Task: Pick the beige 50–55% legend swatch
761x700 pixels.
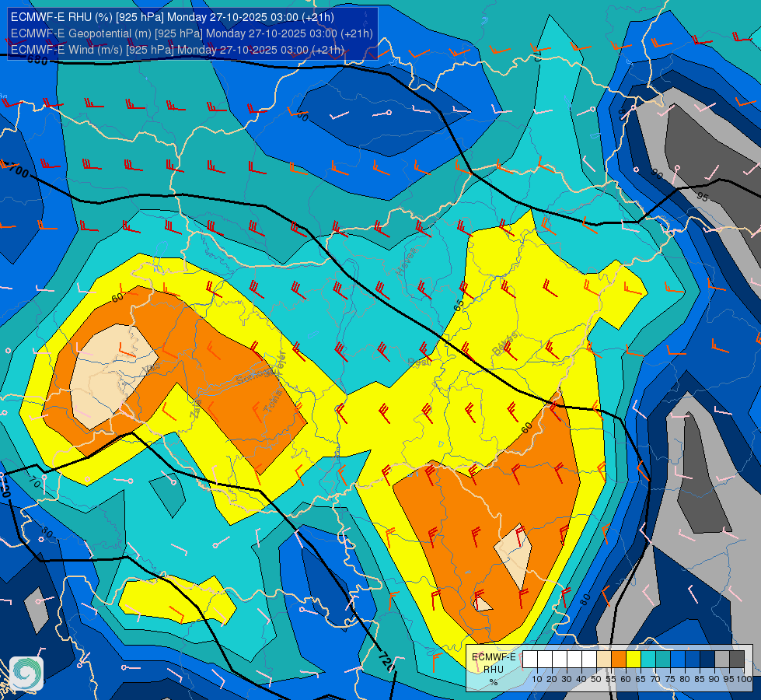Action: pyautogui.click(x=604, y=660)
